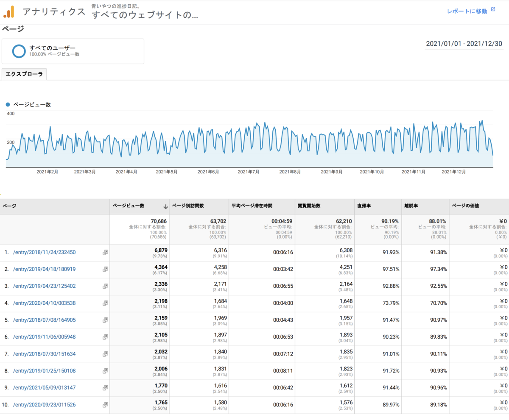The image size is (509, 420).
Task: Open page link /entry/2019/04/18/180919
Action: 45,269
